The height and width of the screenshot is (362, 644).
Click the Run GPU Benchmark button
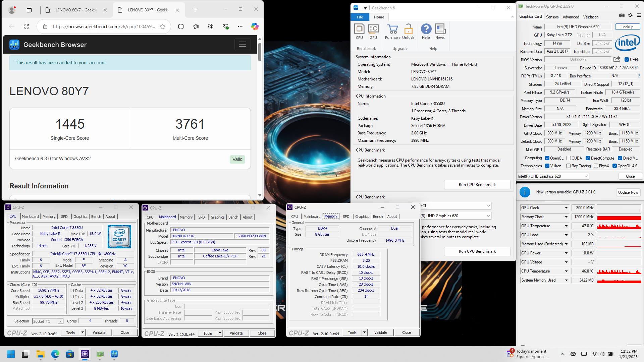pyautogui.click(x=477, y=251)
